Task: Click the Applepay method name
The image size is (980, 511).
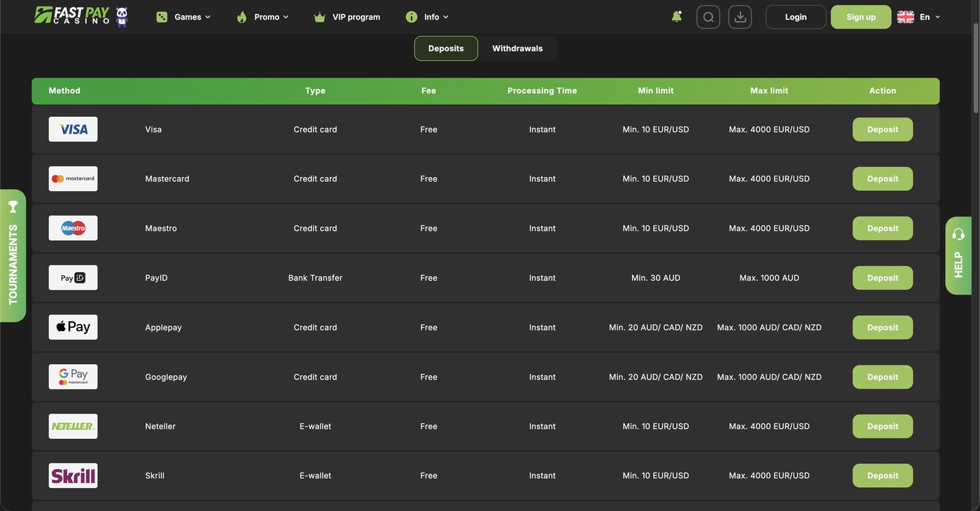Action: point(164,328)
